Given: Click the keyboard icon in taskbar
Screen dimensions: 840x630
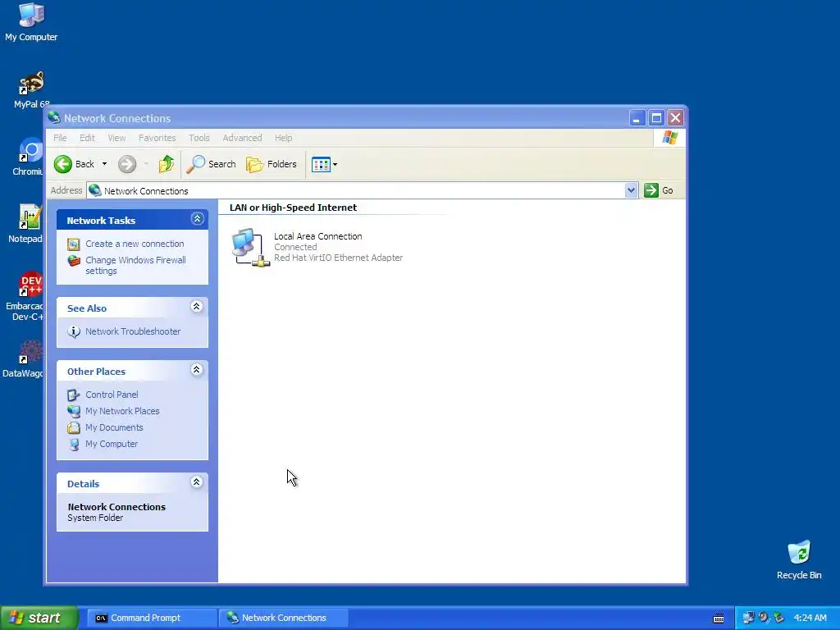Looking at the screenshot, I should pyautogui.click(x=719, y=619).
